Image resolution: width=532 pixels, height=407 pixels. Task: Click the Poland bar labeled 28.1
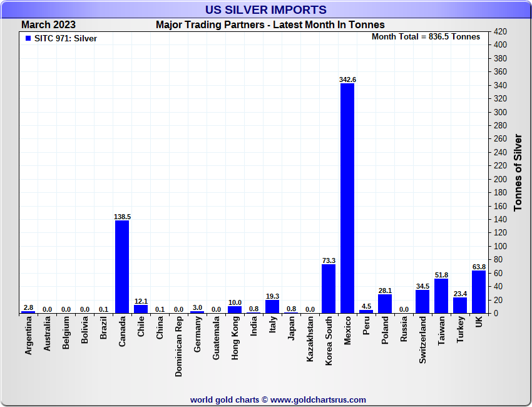click(x=385, y=304)
